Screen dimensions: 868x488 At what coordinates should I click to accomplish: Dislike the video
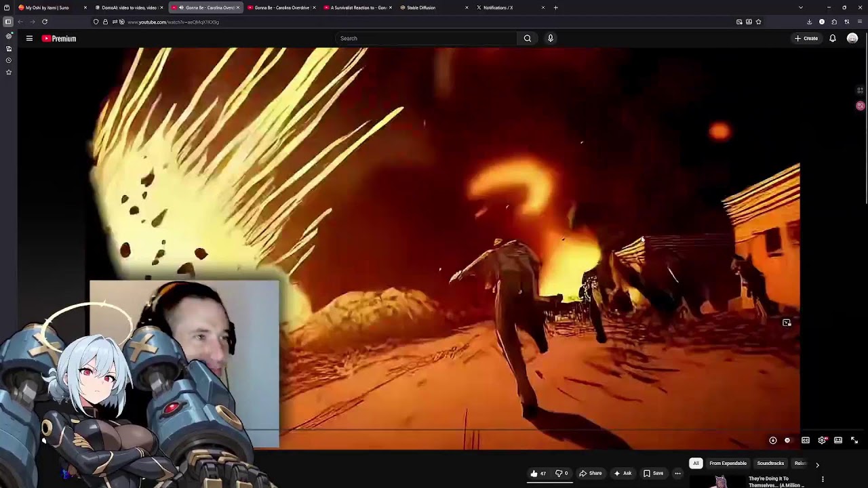[x=561, y=473]
